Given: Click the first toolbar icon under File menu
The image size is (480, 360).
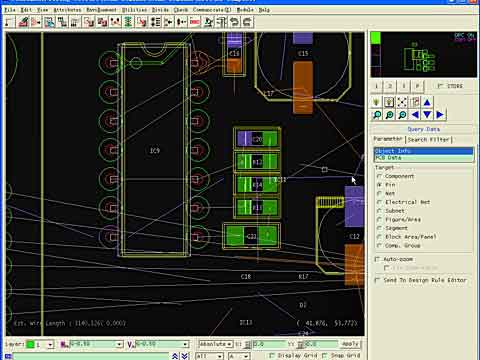Looking at the screenshot, I should point(10,22).
